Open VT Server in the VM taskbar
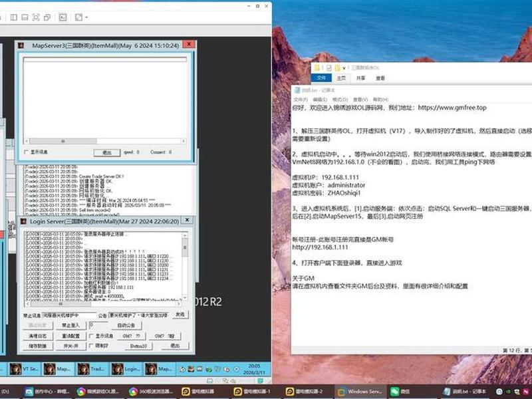The image size is (532, 399). point(24,369)
